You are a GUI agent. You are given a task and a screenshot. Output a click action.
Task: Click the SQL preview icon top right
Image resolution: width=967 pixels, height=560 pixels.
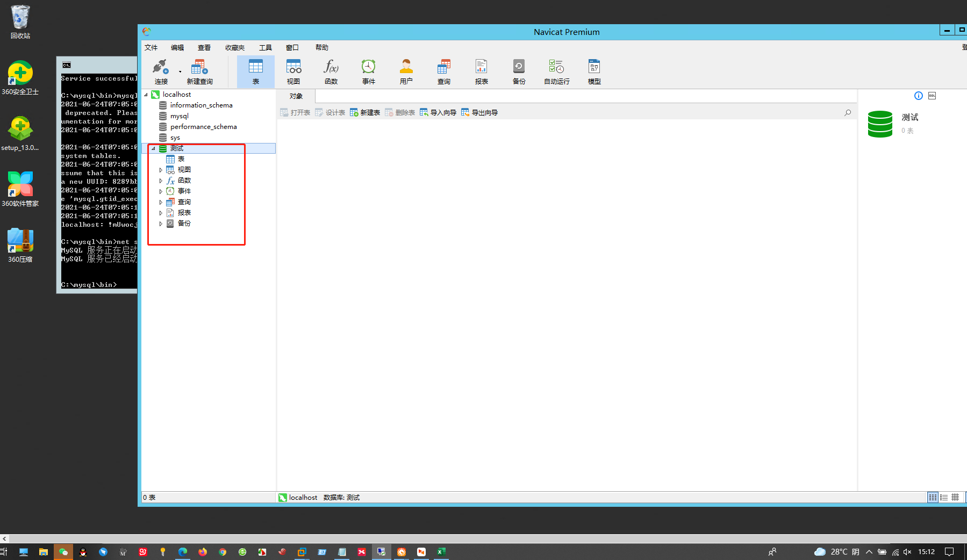(932, 96)
